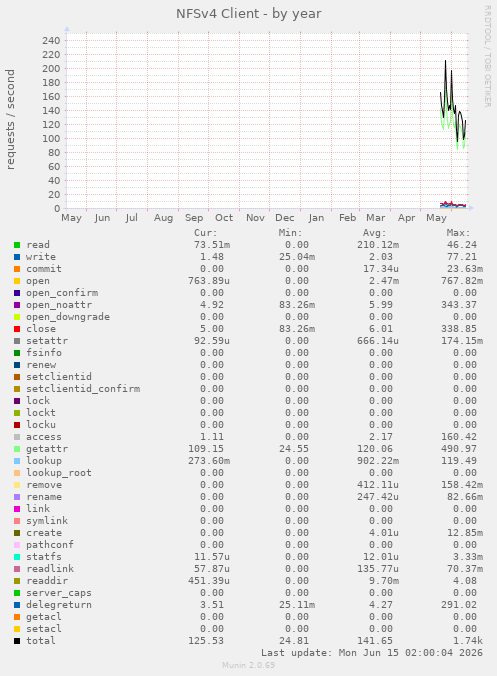Click the black total legend swatch
This screenshot has width=497, height=676.
[x=17, y=641]
